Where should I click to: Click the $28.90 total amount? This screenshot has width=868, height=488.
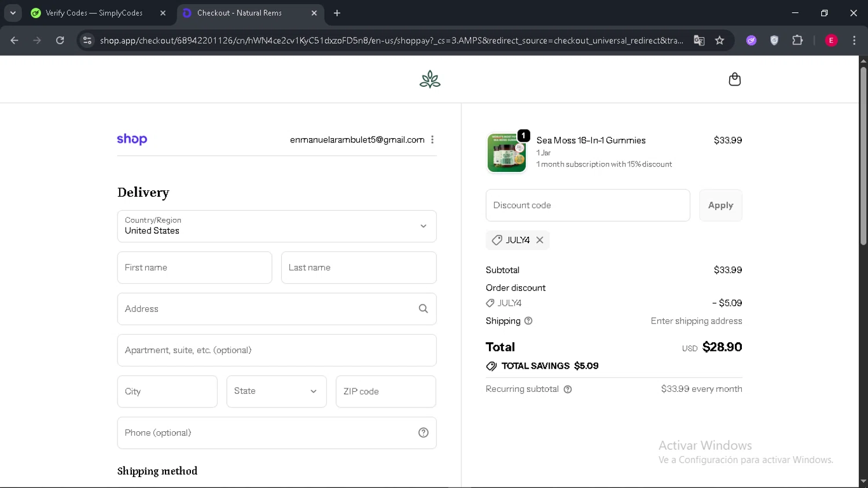pyautogui.click(x=722, y=347)
